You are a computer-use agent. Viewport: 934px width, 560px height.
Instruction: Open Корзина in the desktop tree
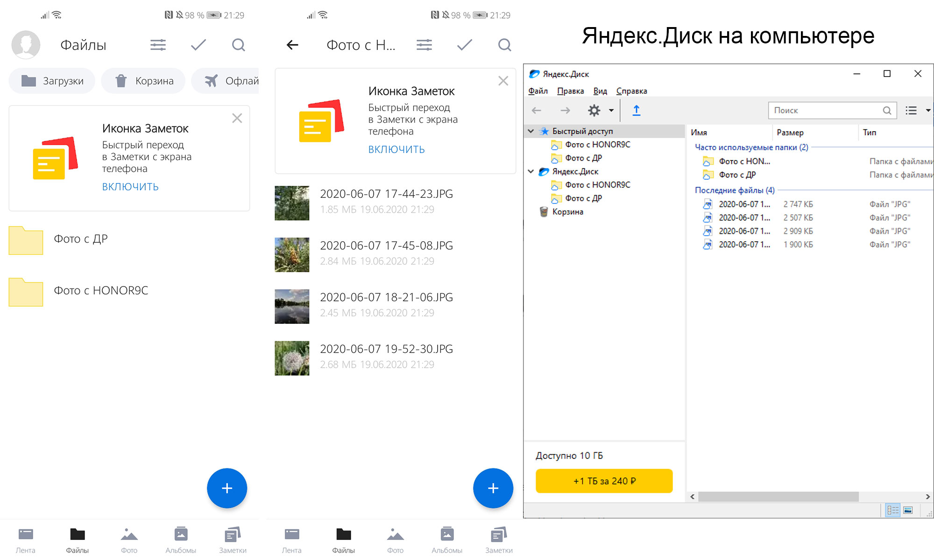[561, 212]
